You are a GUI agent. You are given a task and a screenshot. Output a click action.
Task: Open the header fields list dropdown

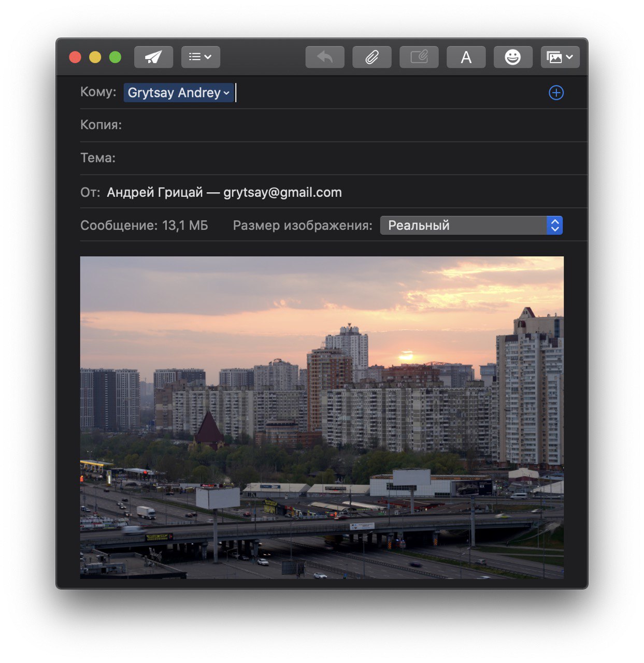coord(201,57)
